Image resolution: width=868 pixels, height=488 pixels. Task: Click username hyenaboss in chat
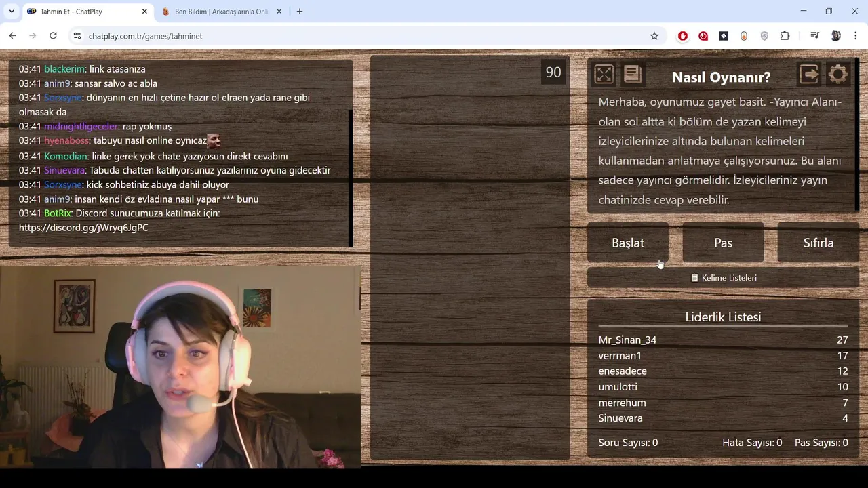click(x=66, y=141)
